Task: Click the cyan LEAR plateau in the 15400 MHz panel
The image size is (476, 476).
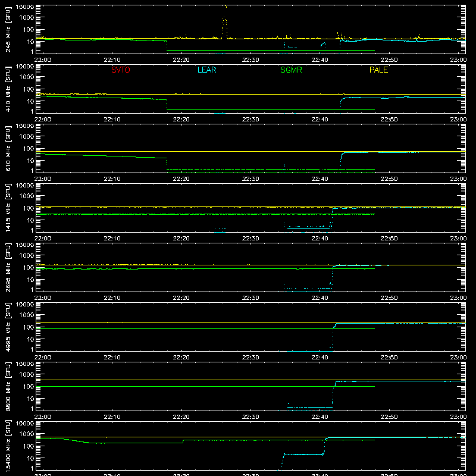Action: 303,455
